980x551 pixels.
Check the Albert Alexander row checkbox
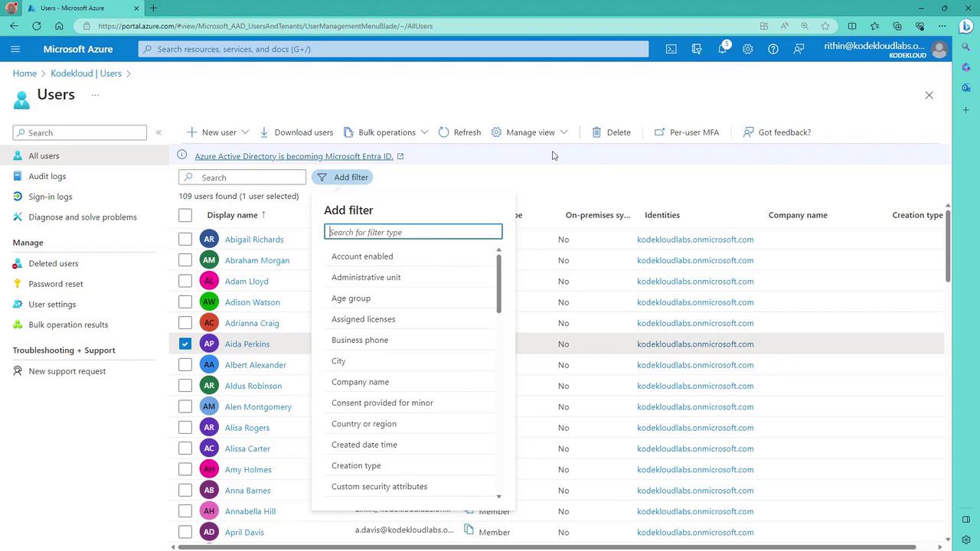pos(185,365)
